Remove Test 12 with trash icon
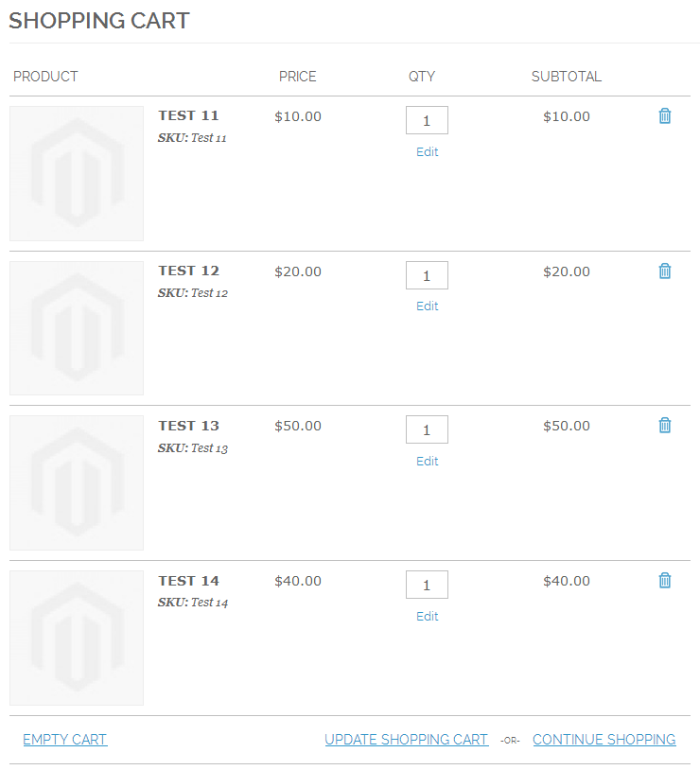The width and height of the screenshot is (700, 770). point(665,271)
